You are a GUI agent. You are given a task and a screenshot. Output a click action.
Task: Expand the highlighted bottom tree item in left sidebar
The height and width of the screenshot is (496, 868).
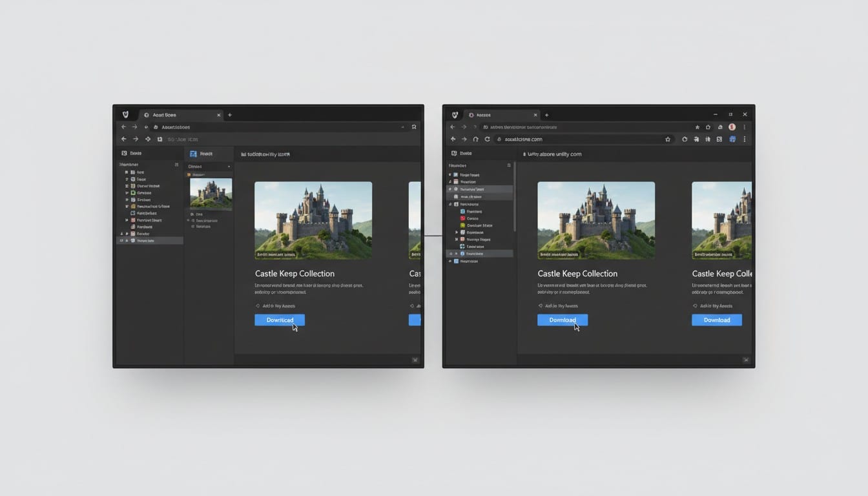(121, 240)
